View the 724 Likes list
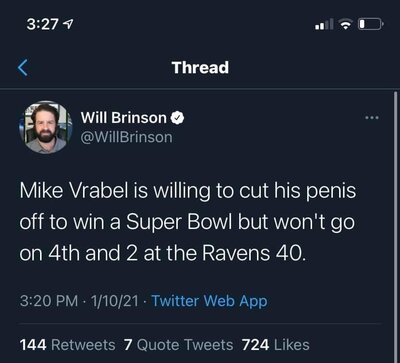400x363 pixels. (x=276, y=345)
